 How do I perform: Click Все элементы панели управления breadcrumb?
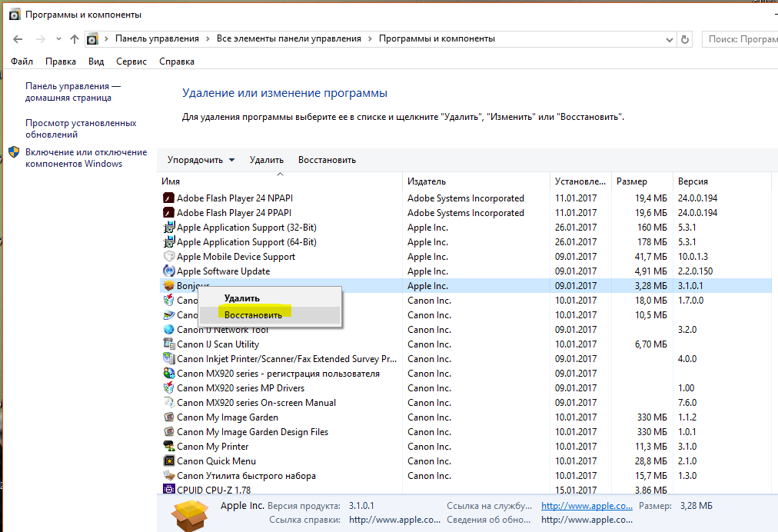289,38
